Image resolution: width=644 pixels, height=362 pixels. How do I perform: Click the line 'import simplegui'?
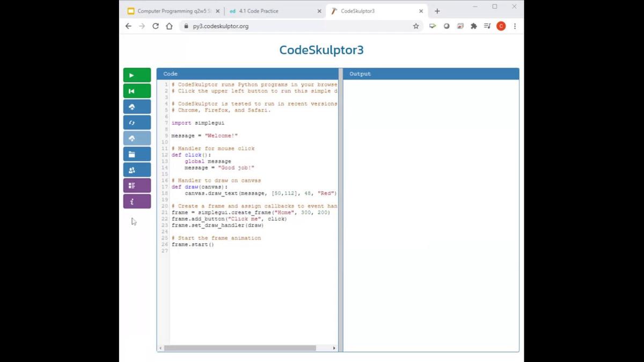click(198, 123)
